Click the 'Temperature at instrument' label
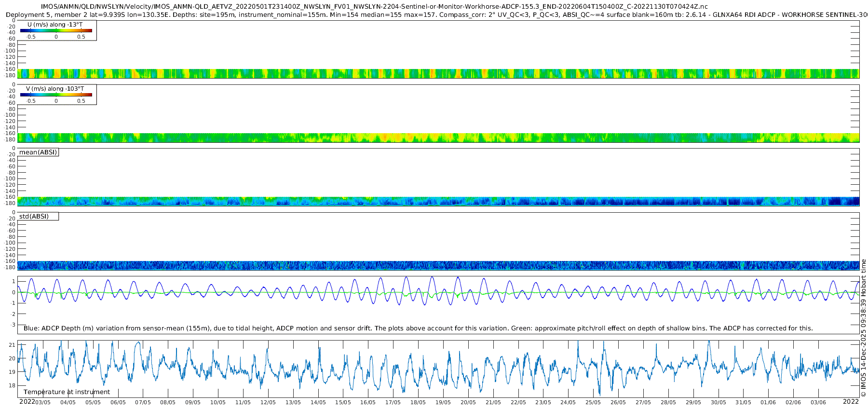 click(67, 392)
